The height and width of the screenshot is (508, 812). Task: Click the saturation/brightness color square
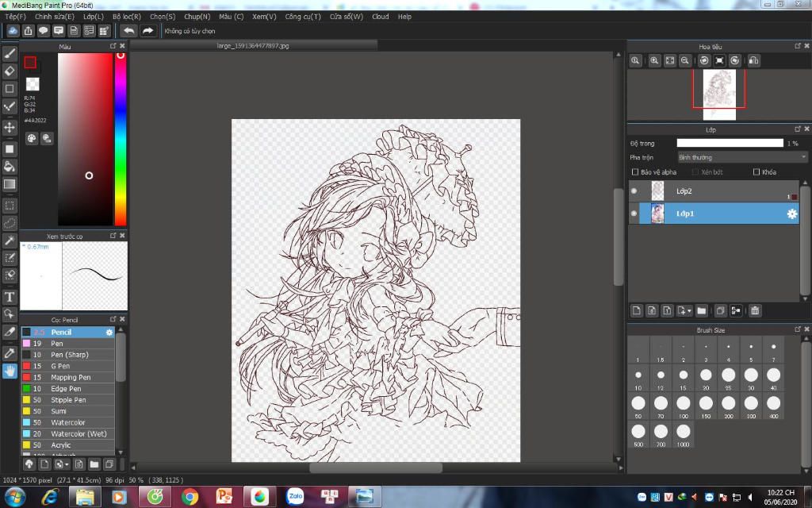85,139
